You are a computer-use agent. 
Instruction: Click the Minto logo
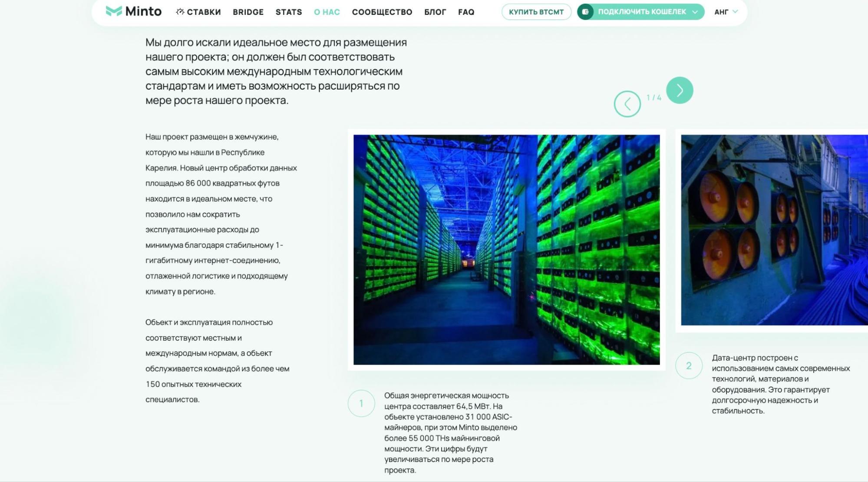[133, 11]
